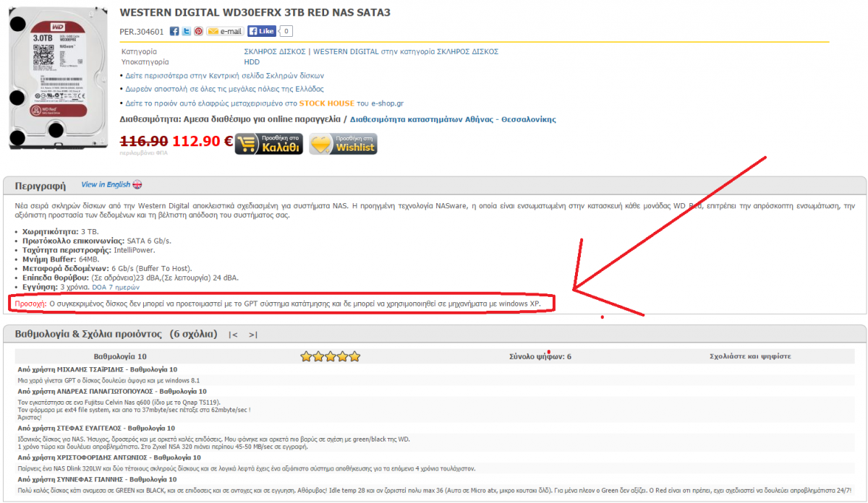Viewport: 868px width, 503px height.
Task: Send product by e-mail button
Action: [225, 31]
